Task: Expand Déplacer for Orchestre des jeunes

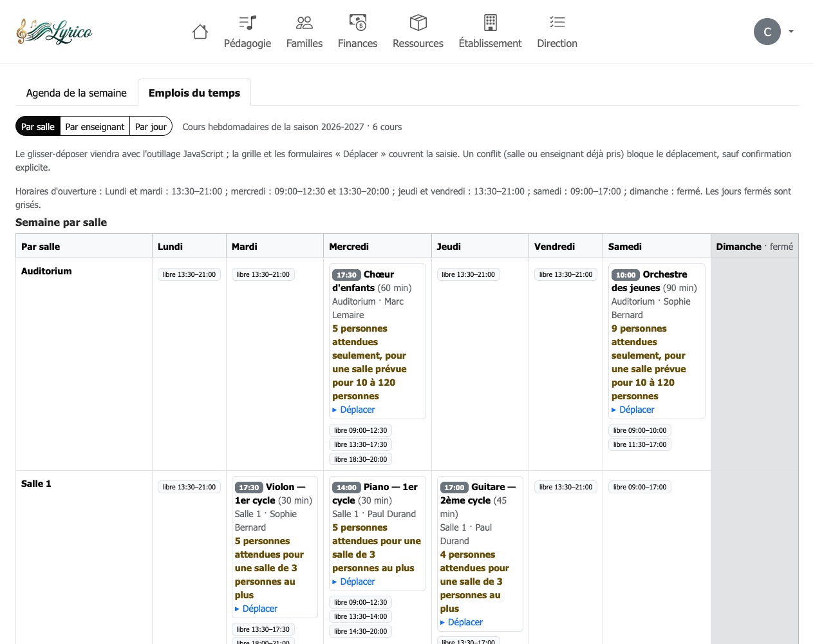Action: pyautogui.click(x=633, y=410)
